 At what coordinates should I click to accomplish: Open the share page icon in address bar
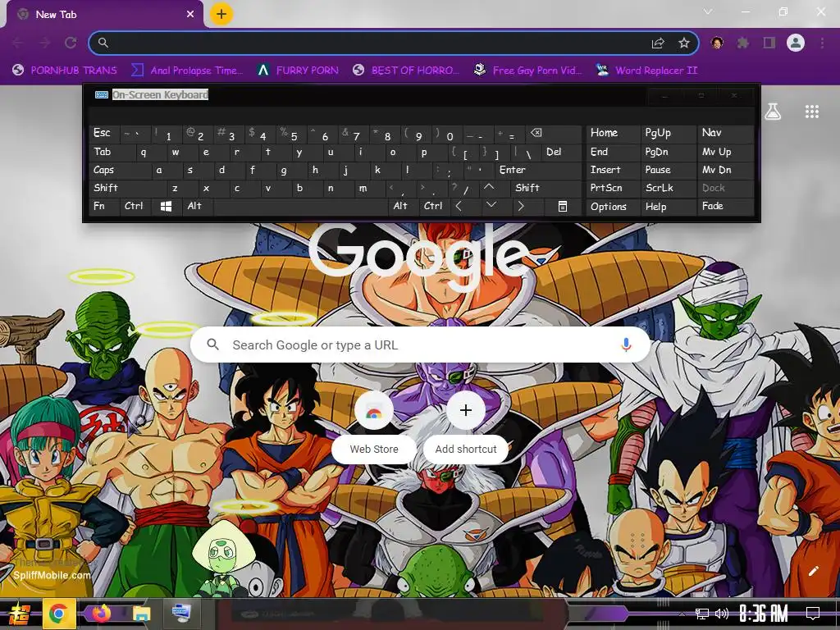coord(658,43)
